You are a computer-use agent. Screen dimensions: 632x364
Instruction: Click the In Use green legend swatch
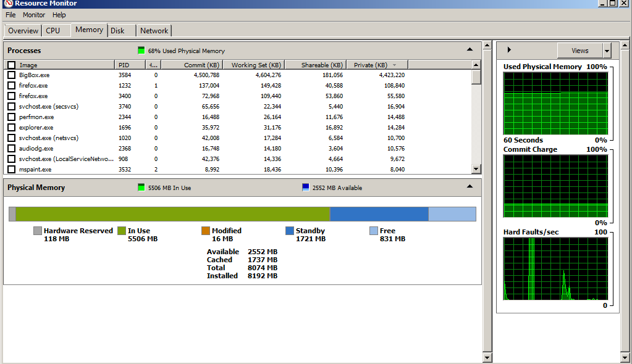click(x=122, y=231)
